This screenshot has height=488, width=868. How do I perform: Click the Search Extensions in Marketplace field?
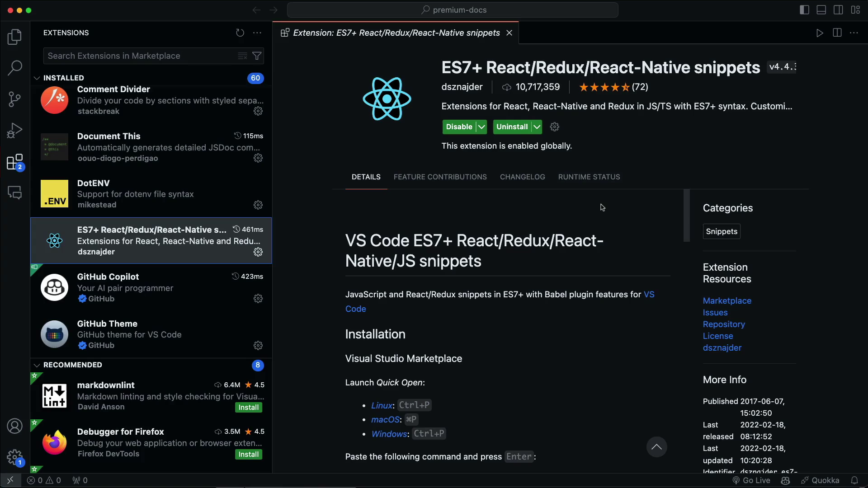point(140,56)
